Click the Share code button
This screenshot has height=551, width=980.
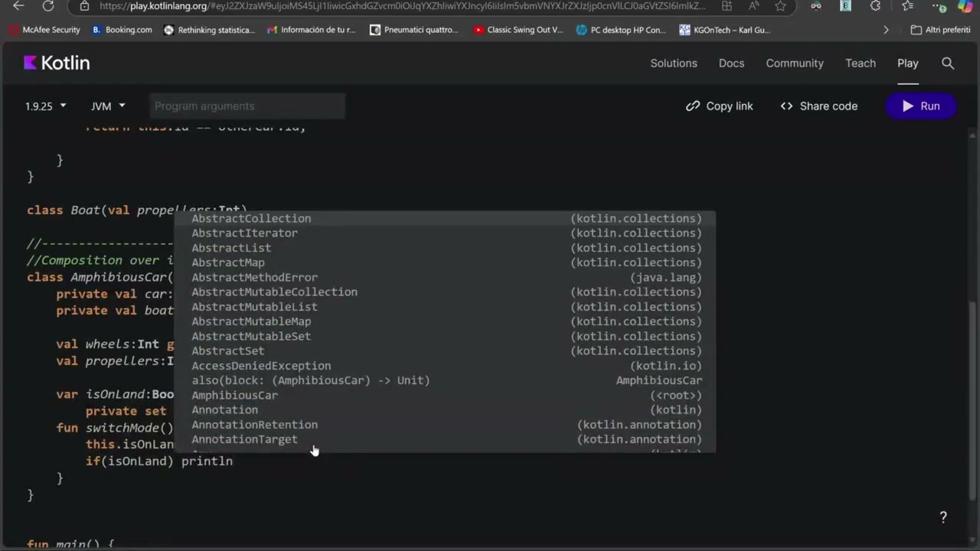818,106
